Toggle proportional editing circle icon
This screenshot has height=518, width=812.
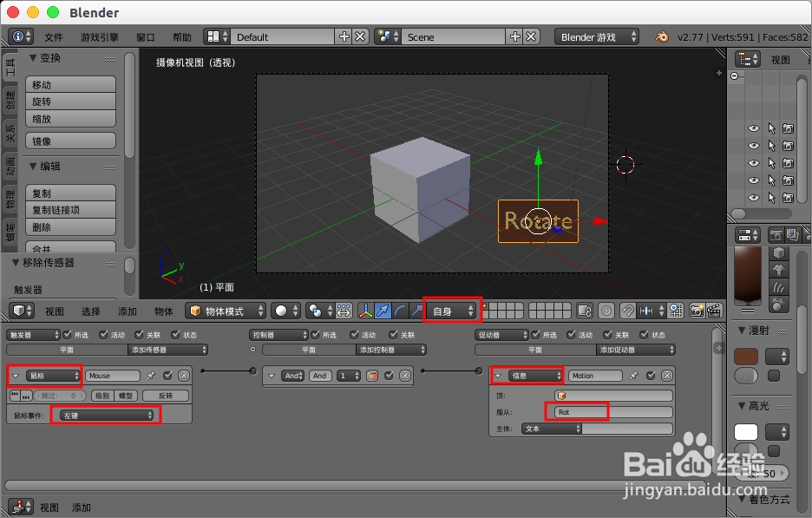pyautogui.click(x=606, y=311)
